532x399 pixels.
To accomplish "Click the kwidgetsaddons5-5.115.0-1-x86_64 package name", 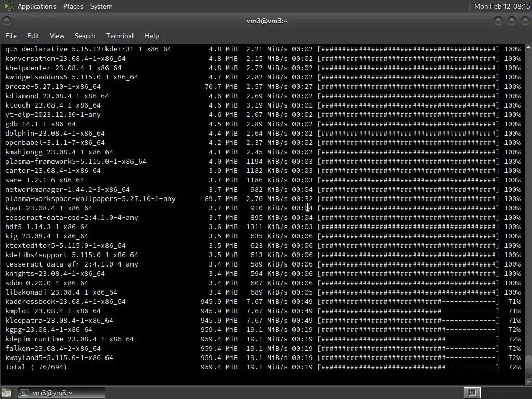I will click(72, 77).
